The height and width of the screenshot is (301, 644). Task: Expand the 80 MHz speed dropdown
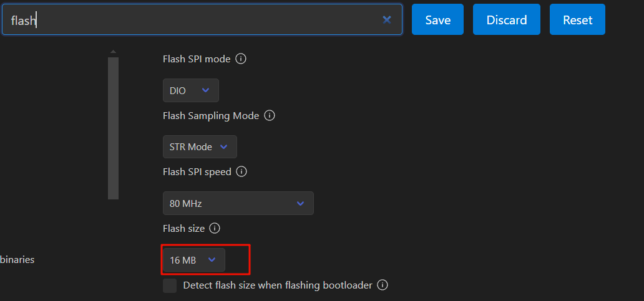238,203
